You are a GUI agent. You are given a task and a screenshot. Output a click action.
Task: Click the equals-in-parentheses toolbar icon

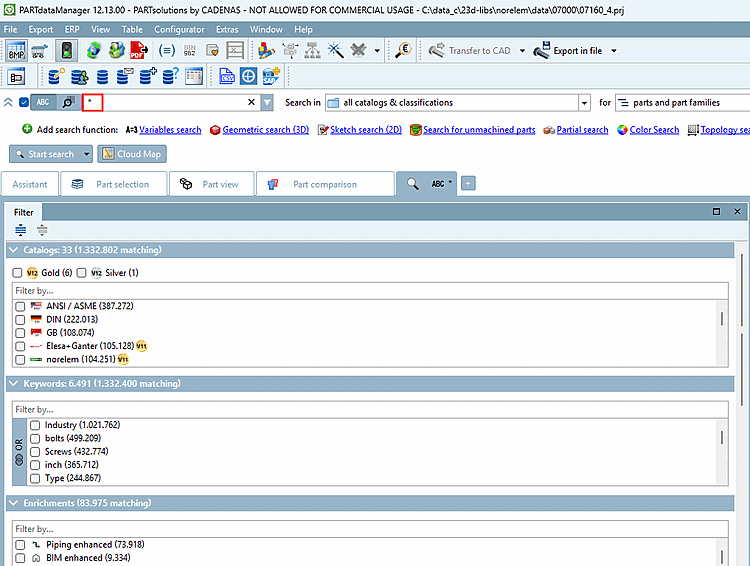point(166,50)
